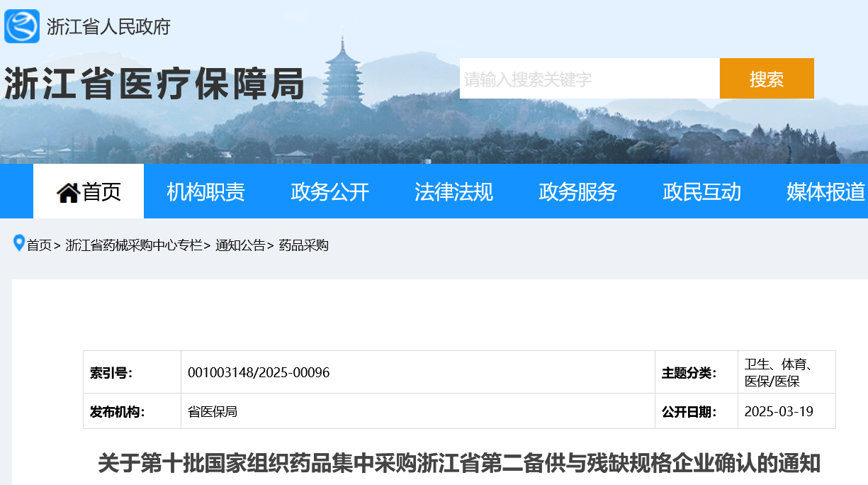Go to 首页 in breadcrumb trail
This screenshot has width=868, height=485.
[x=39, y=245]
